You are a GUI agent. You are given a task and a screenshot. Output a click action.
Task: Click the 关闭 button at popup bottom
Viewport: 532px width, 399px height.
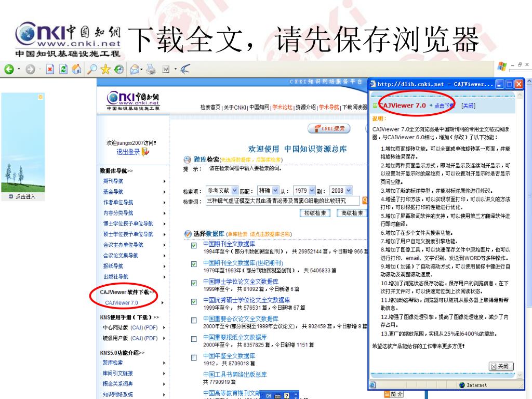click(501, 366)
